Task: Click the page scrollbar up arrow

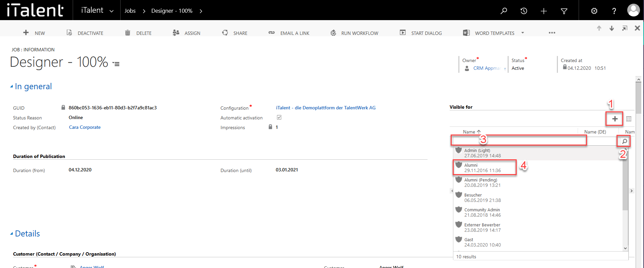Action: click(639, 79)
